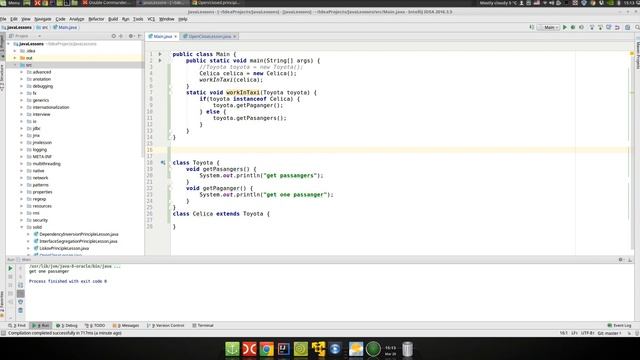Close the Main.java editor tab

click(x=176, y=37)
